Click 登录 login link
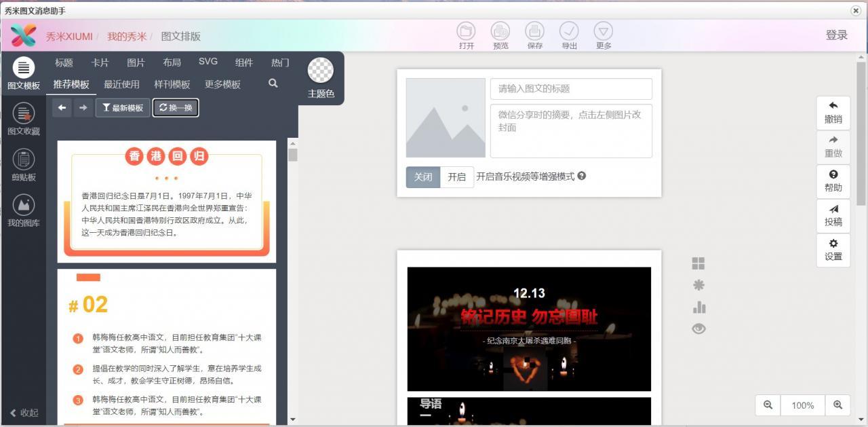 [837, 35]
